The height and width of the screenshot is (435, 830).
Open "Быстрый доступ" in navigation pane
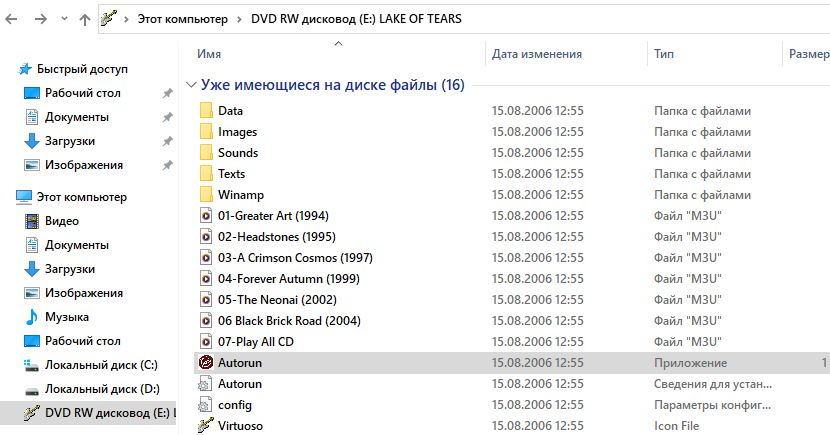coord(82,69)
